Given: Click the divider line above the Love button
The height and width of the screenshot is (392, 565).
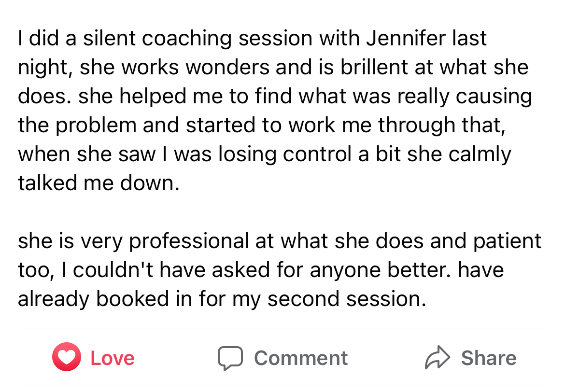Looking at the screenshot, I should (x=282, y=328).
